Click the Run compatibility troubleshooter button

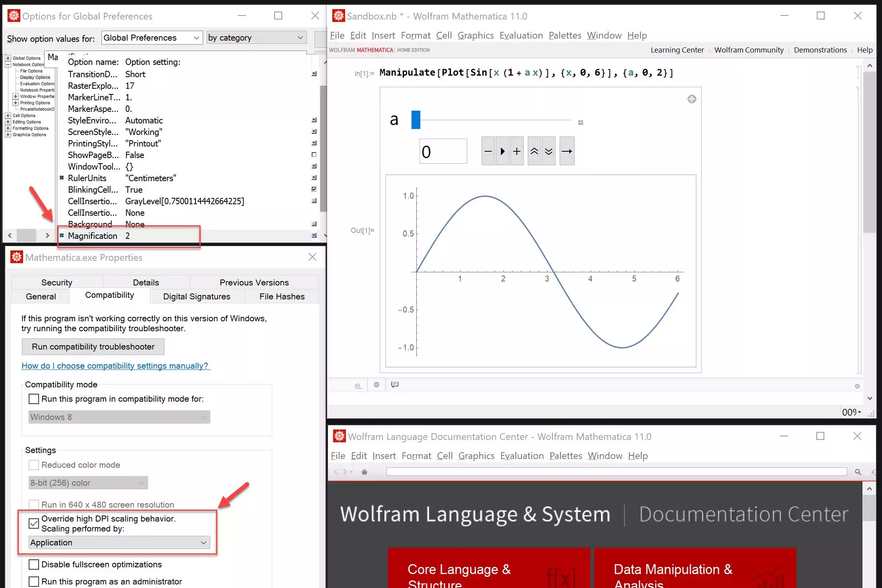click(93, 346)
